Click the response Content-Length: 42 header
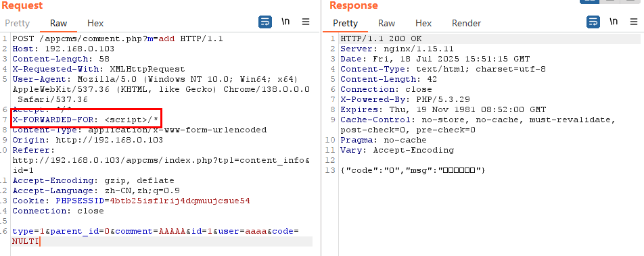The height and width of the screenshot is (256, 644). [389, 79]
